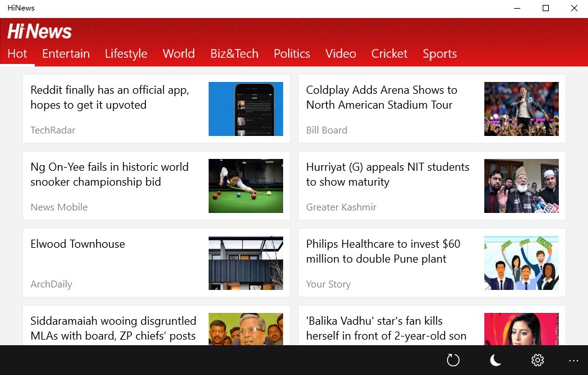Click the Greater Kashmir source label
This screenshot has width=588, height=375.
341,207
